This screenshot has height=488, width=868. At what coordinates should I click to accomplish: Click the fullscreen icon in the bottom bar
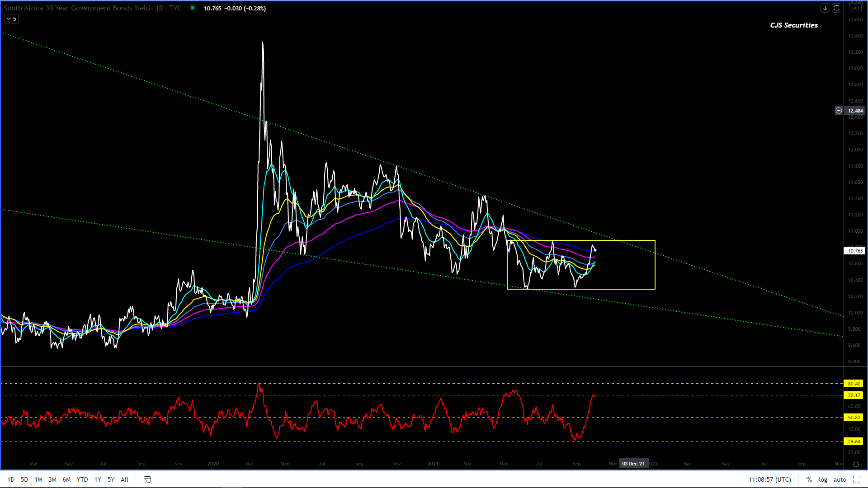pyautogui.click(x=856, y=479)
